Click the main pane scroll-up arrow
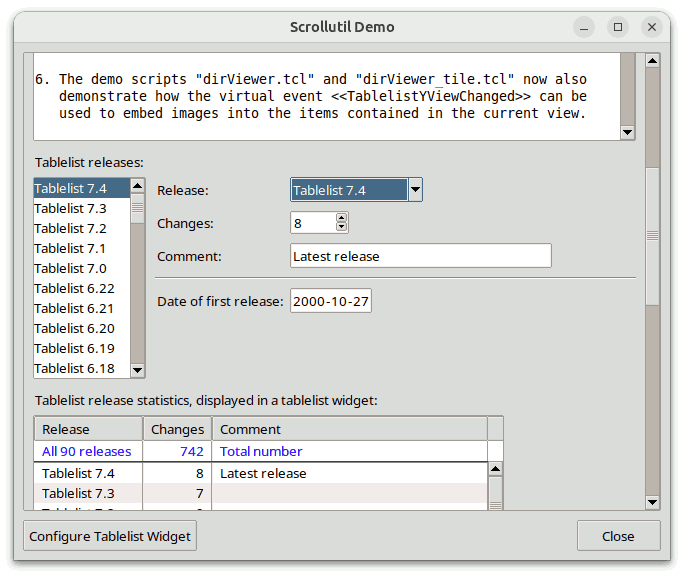The image size is (684, 577). coord(652,61)
